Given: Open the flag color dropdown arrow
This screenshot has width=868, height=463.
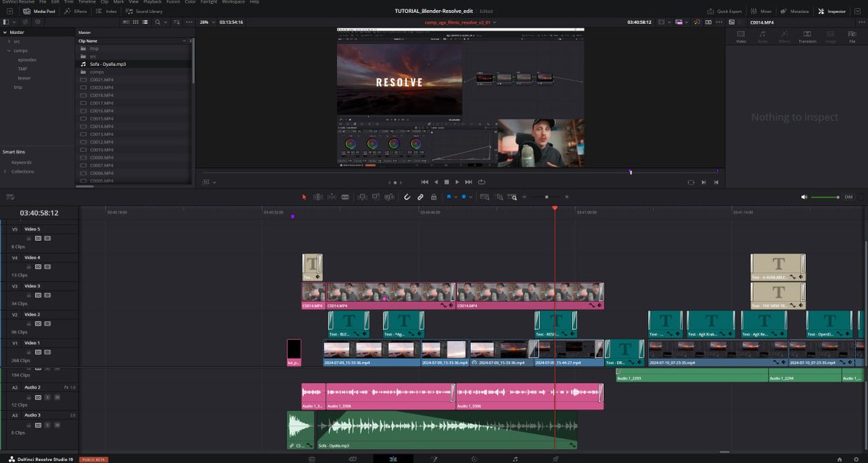Looking at the screenshot, I should 456,197.
